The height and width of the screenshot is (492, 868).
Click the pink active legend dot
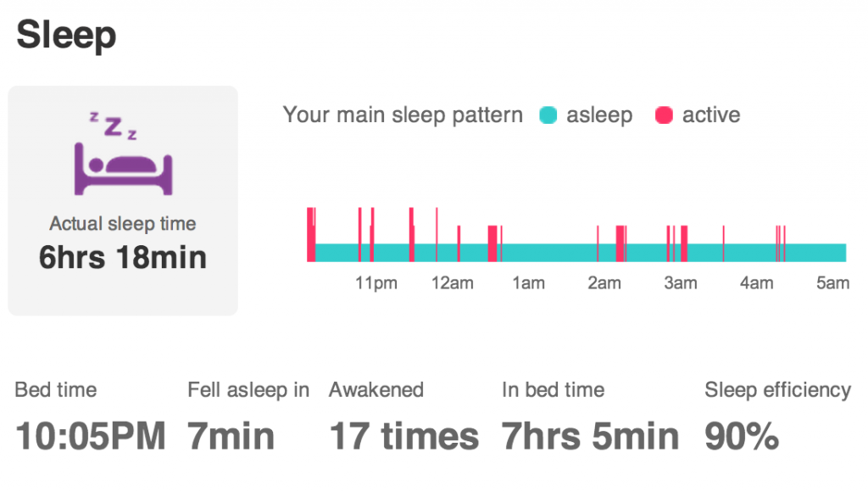pyautogui.click(x=664, y=115)
